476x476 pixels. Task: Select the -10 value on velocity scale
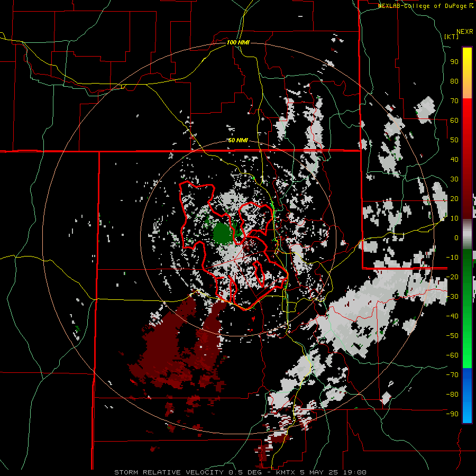coord(452,258)
